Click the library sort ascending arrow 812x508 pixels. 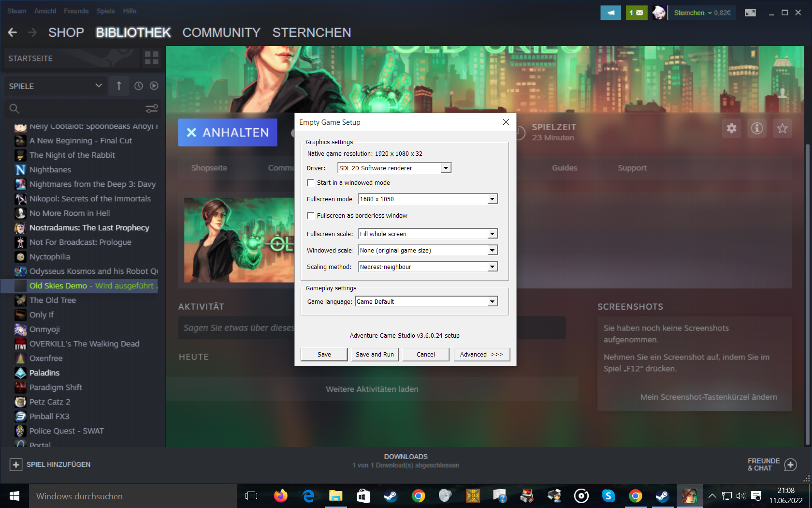(119, 86)
